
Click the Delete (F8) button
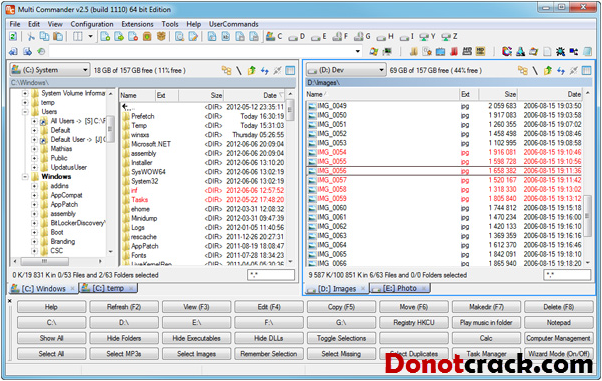click(559, 307)
